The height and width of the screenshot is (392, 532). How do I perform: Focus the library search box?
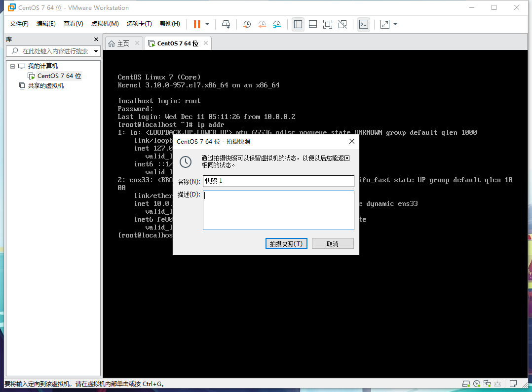(x=53, y=51)
